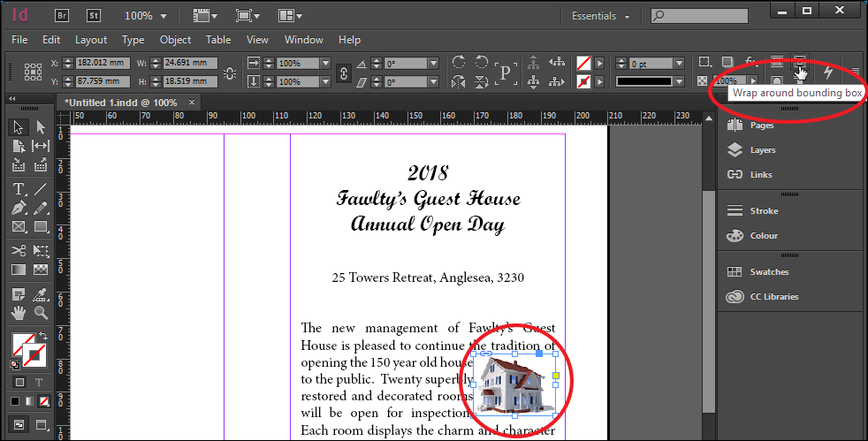The height and width of the screenshot is (441, 868).
Task: Open the Layout menu
Action: click(91, 40)
